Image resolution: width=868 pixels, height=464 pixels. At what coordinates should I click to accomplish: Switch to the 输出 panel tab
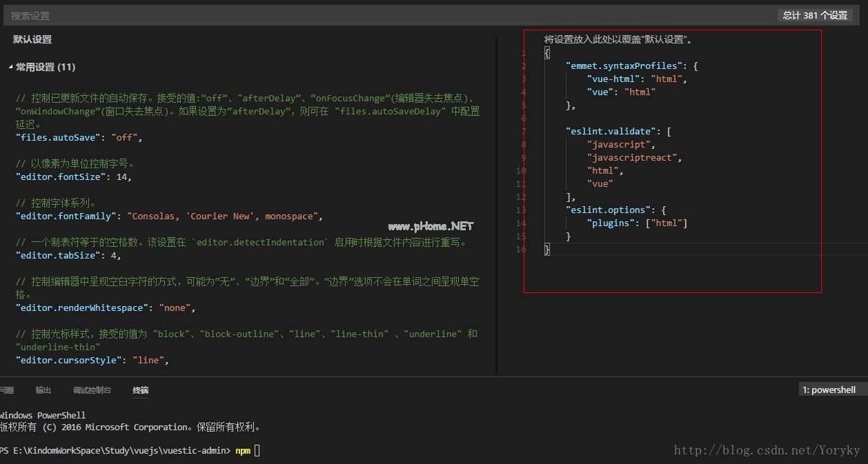pyautogui.click(x=43, y=390)
